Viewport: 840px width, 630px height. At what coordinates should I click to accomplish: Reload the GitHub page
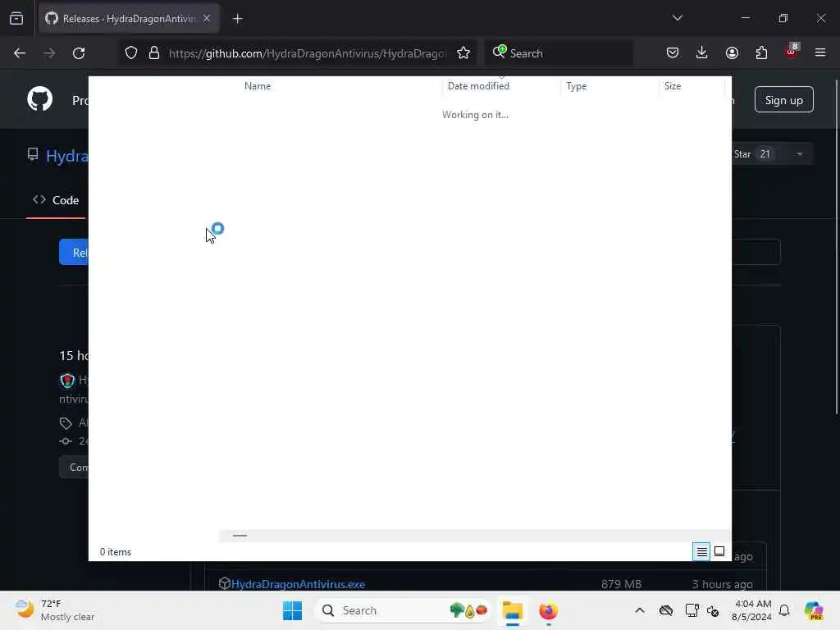click(x=79, y=53)
